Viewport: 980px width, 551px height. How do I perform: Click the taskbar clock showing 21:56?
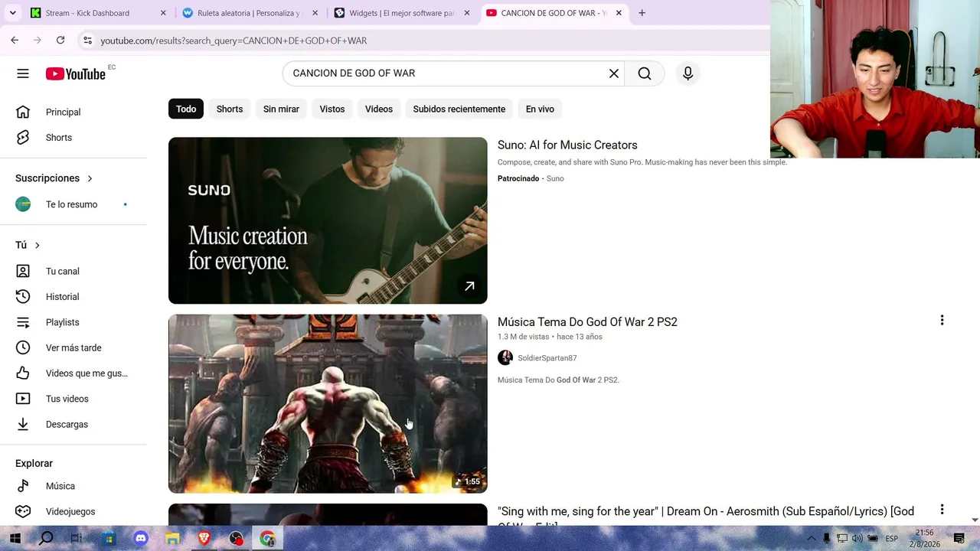click(925, 539)
